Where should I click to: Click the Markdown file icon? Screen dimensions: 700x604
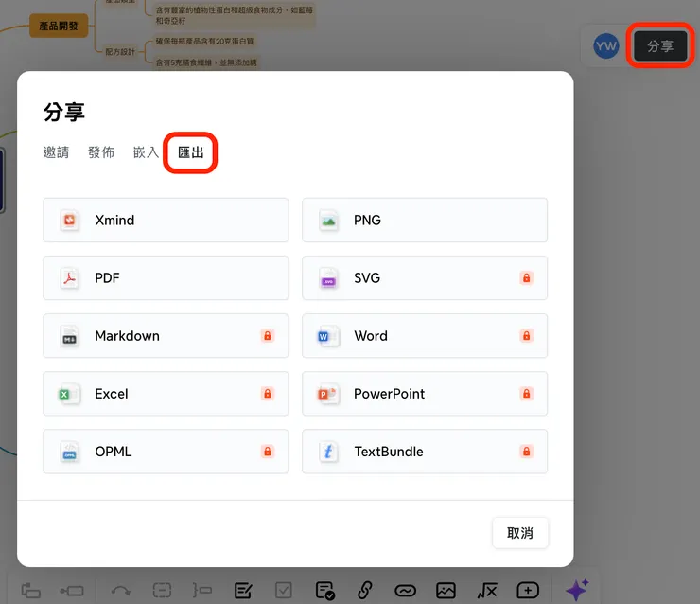(x=69, y=336)
